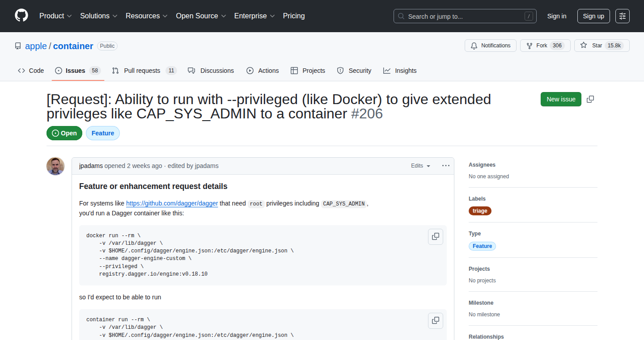Click the Sign up button
The height and width of the screenshot is (340, 644).
593,16
